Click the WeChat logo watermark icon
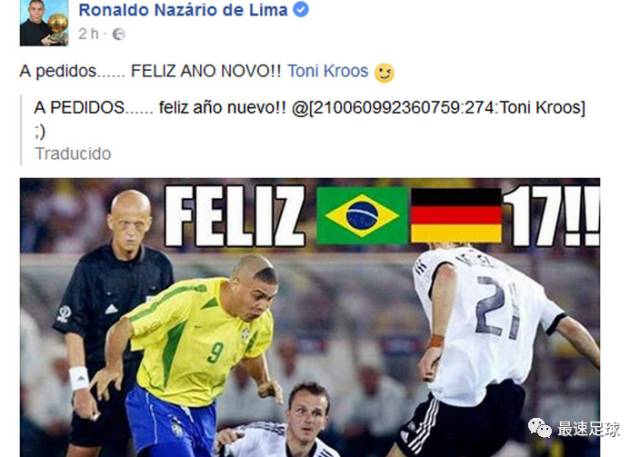The width and height of the screenshot is (640, 457). coord(540,428)
